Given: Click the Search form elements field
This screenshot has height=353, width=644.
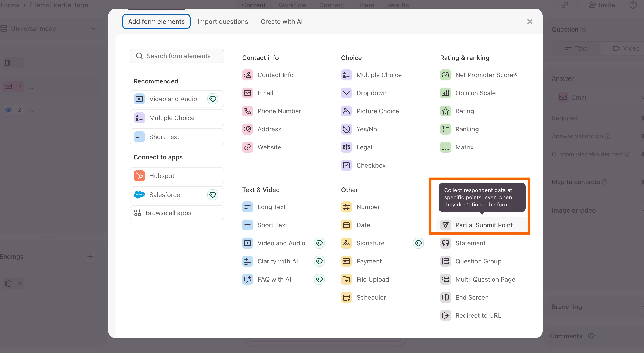Looking at the screenshot, I should pyautogui.click(x=177, y=56).
